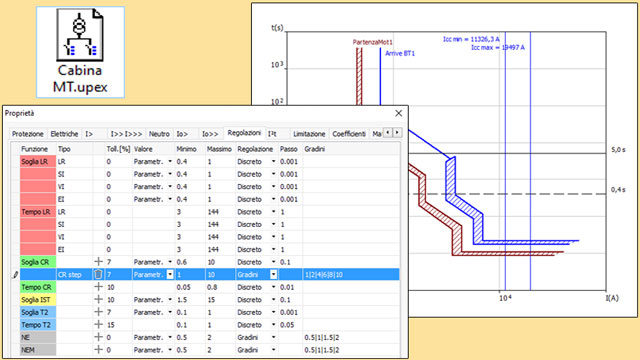The height and width of the screenshot is (360, 640).
Task: Edit Gradini value 1|2|4|6|8|10 in CR step
Action: click(x=324, y=275)
